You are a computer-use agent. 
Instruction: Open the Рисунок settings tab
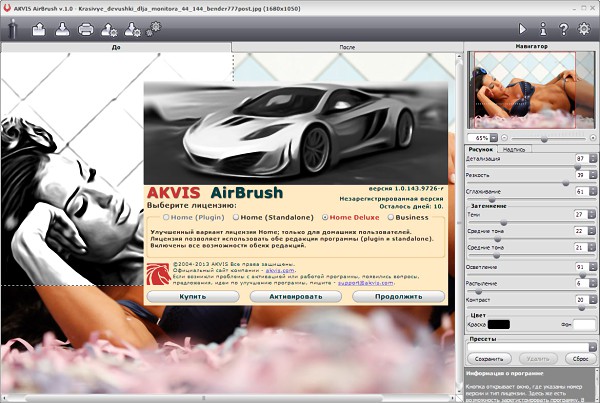click(481, 149)
